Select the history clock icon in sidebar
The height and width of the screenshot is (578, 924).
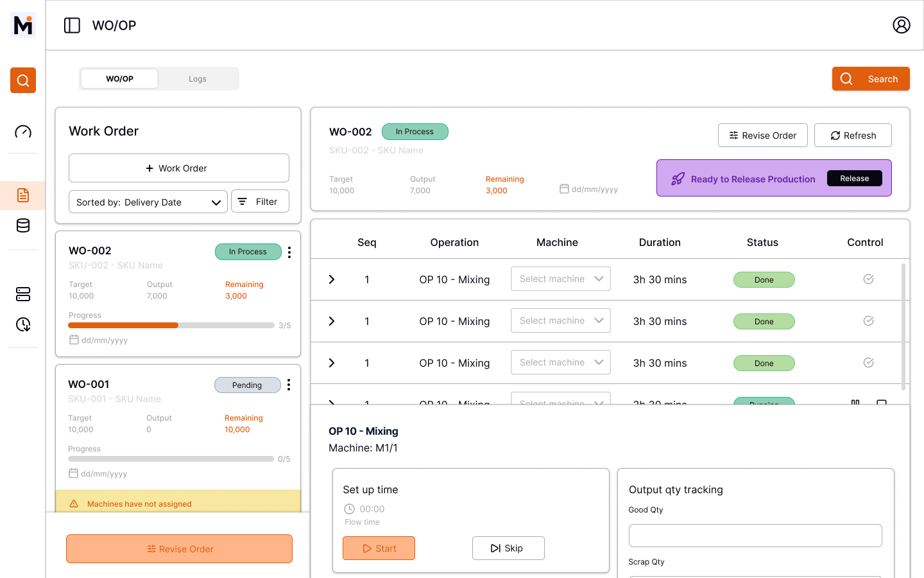[x=22, y=325]
